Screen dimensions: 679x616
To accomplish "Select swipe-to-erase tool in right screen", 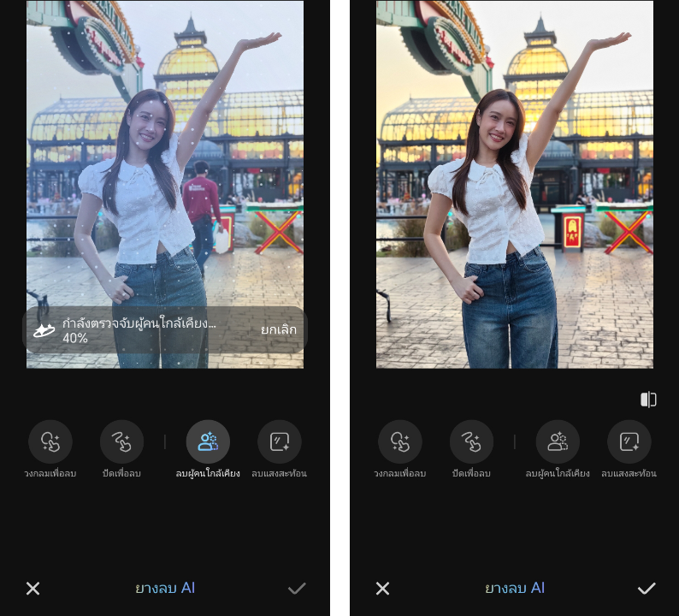I will tap(471, 441).
